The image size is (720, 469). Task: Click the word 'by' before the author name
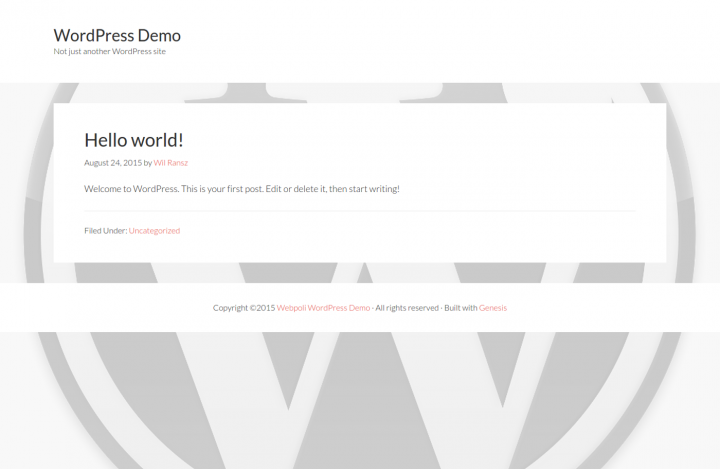pos(147,162)
